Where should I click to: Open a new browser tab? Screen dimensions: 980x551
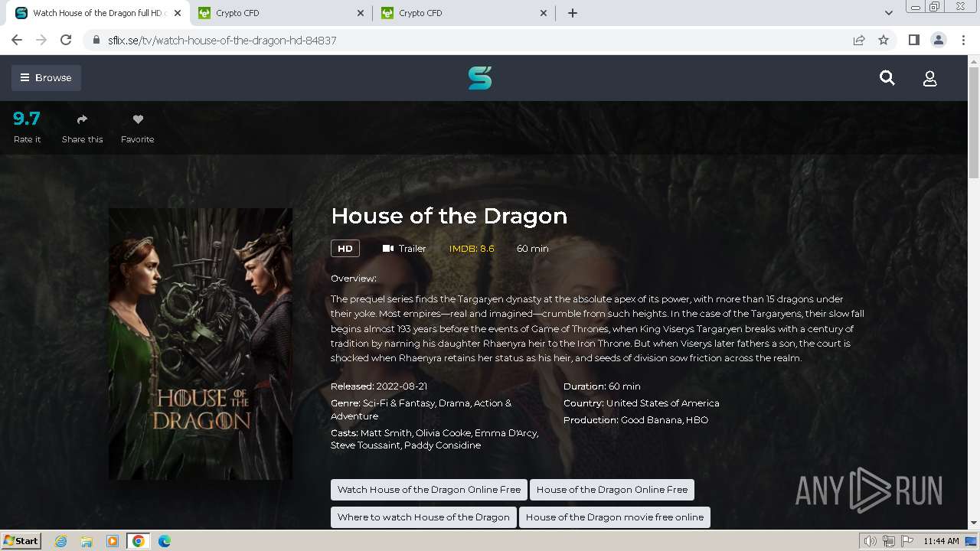[x=573, y=13]
